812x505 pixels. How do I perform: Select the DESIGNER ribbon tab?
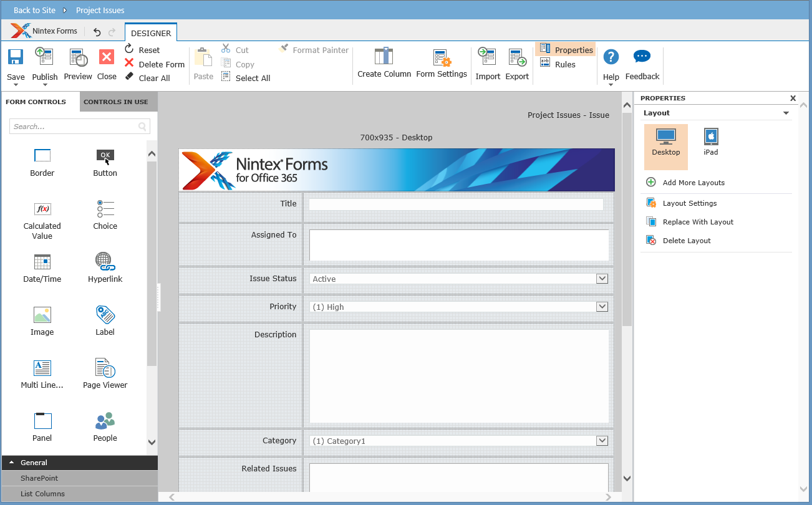[151, 33]
